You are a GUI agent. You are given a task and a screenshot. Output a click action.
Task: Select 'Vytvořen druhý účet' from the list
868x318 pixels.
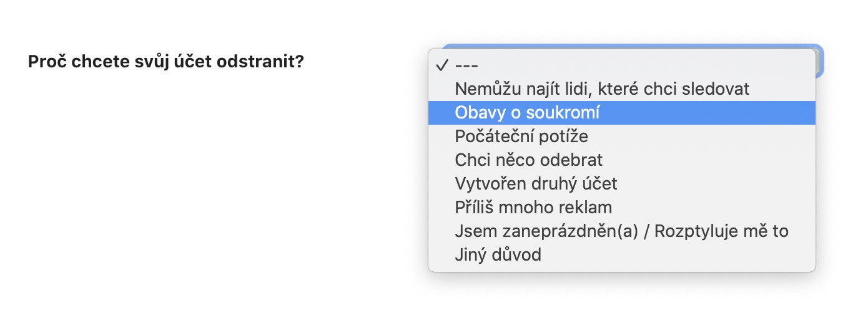[536, 184]
